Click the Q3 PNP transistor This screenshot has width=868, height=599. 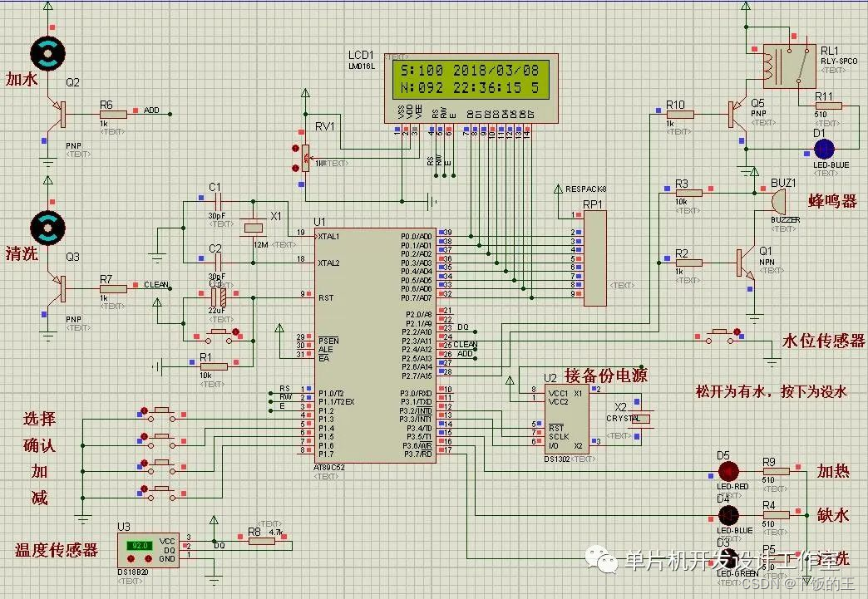(x=57, y=288)
